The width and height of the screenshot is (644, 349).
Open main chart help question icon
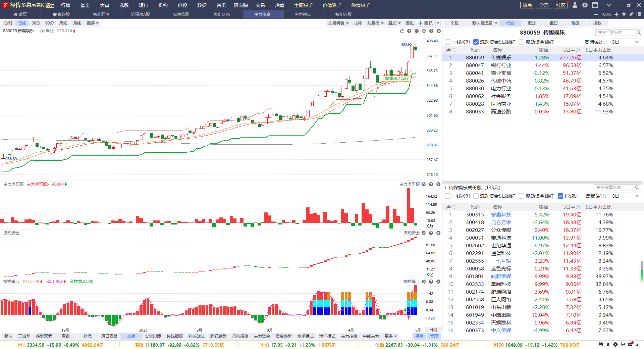[431, 31]
